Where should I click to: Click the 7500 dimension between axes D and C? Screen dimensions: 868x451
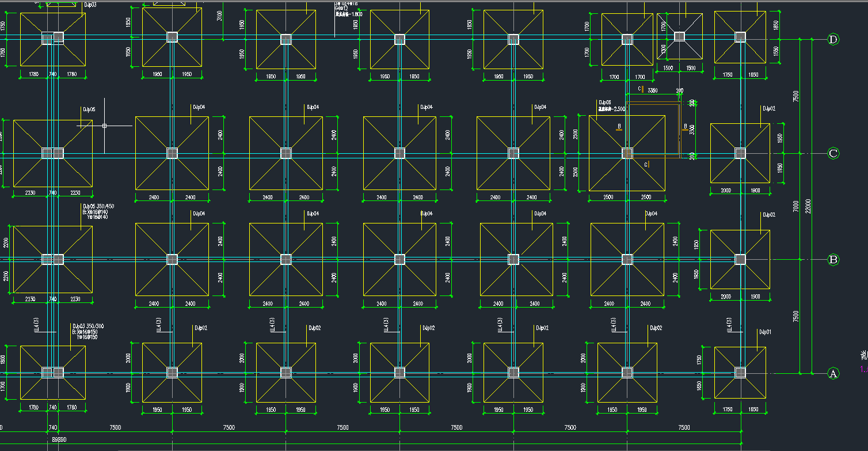(796, 96)
